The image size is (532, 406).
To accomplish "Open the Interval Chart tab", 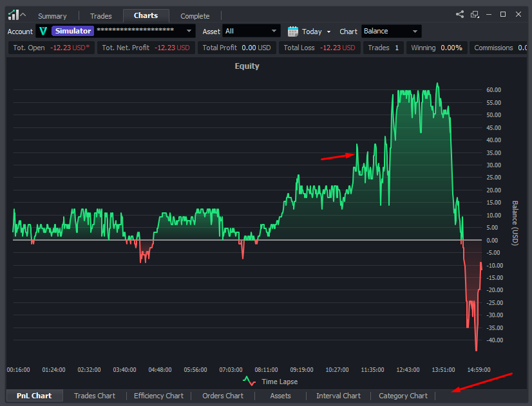I will click(338, 396).
